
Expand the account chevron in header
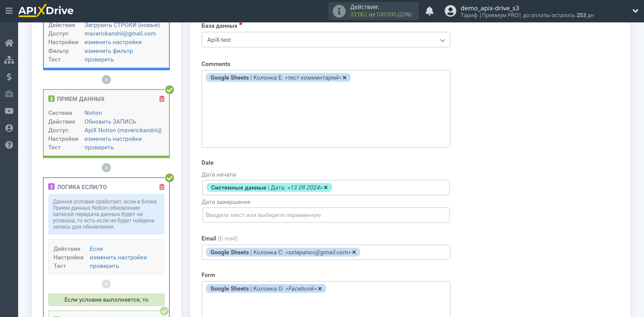point(635,11)
